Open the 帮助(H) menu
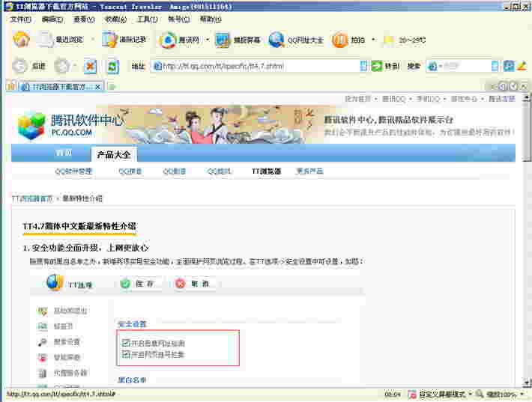This screenshot has height=402, width=532. click(211, 19)
